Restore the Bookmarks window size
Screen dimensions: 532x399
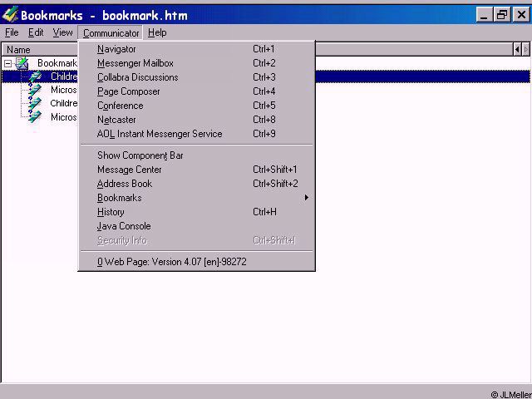click(502, 15)
